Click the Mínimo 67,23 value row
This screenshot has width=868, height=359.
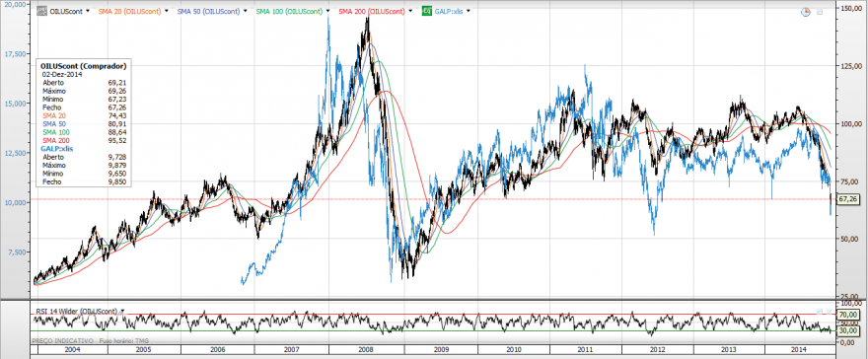coord(85,99)
